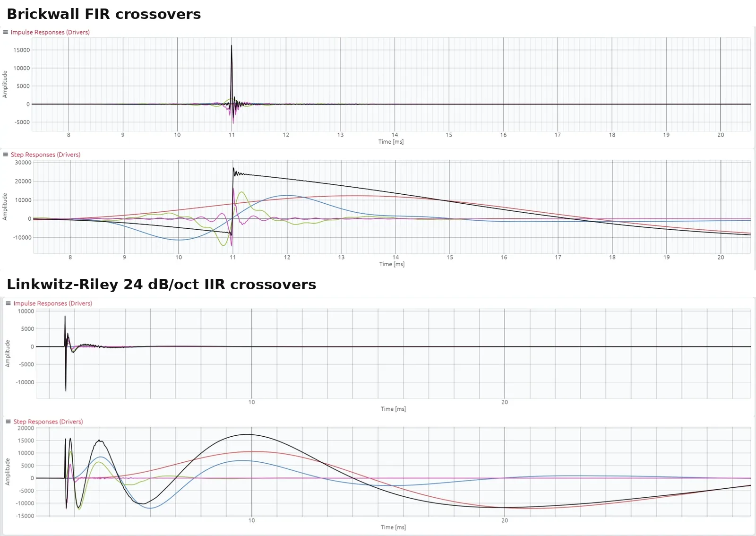Image resolution: width=756 pixels, height=536 pixels.
Task: Open the Linkwitz-Riley Impulse Responses chart menu icon
Action: click(x=8, y=303)
